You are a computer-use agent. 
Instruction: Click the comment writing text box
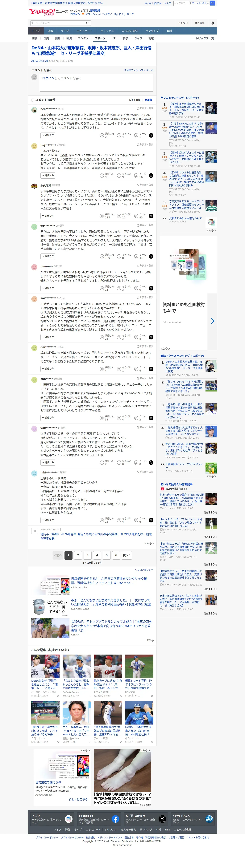point(97,83)
